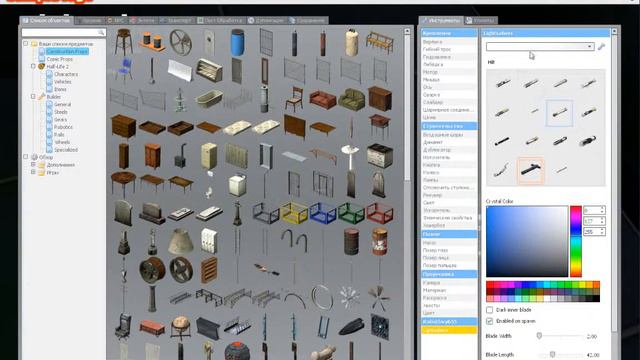Select the Физические свойства tool
This screenshot has width=640, height=360.
449,218
